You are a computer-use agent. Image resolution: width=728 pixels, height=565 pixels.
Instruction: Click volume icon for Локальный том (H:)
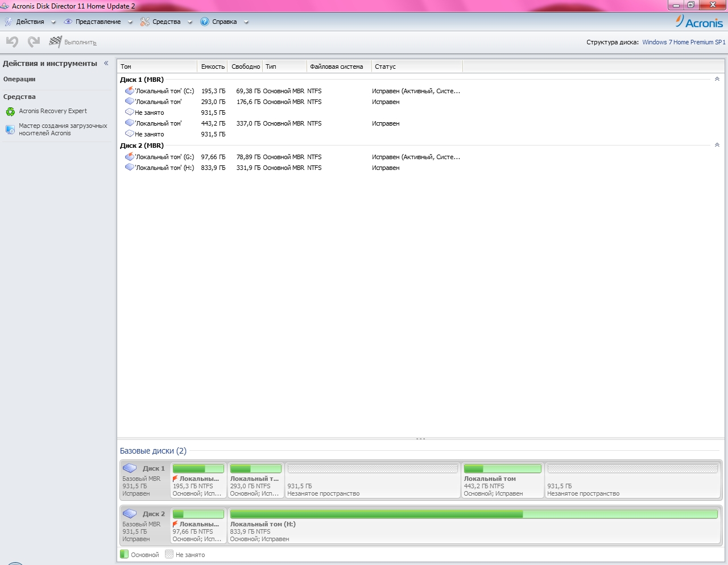tap(130, 168)
